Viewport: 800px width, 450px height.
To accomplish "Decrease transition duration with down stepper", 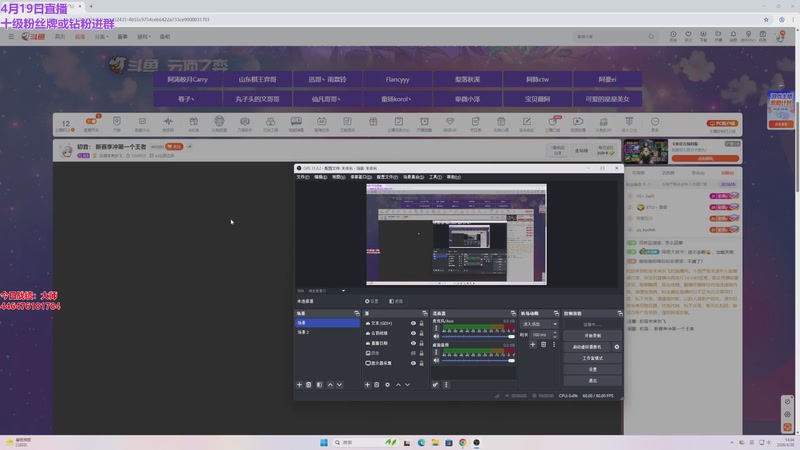I will [555, 337].
